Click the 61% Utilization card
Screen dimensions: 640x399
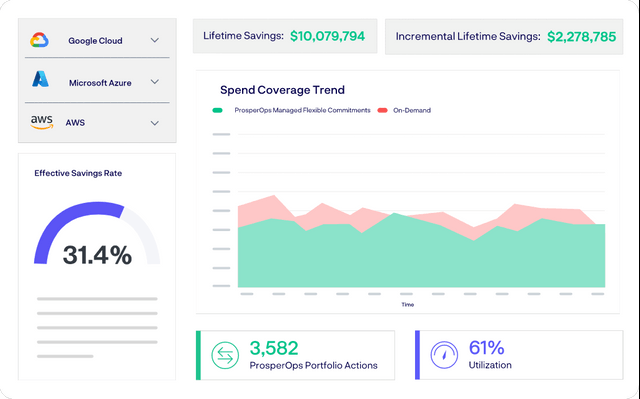pos(519,355)
